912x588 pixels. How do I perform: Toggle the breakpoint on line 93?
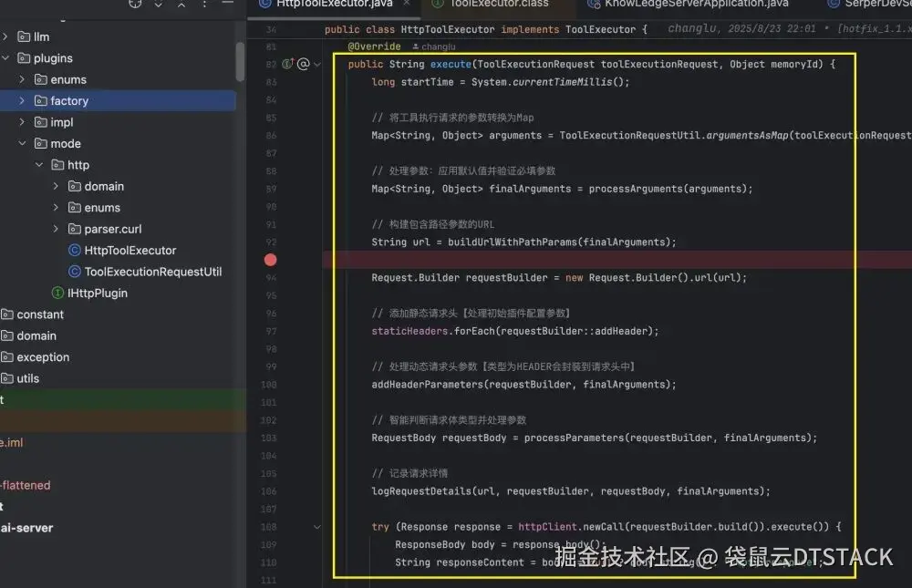pyautogui.click(x=270, y=259)
